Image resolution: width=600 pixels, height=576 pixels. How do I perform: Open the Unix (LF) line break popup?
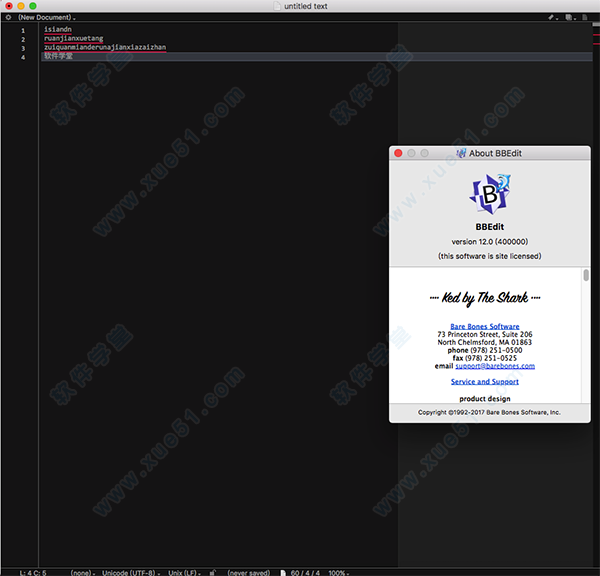point(184,573)
